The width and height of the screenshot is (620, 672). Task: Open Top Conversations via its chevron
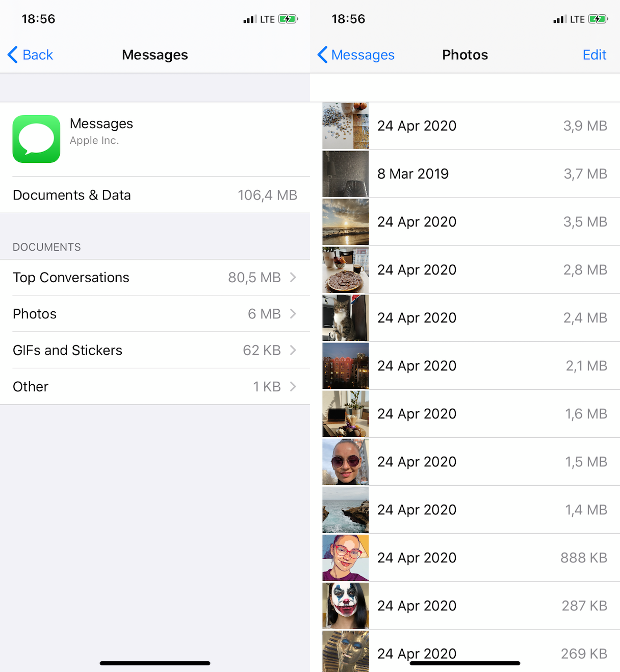[293, 278]
